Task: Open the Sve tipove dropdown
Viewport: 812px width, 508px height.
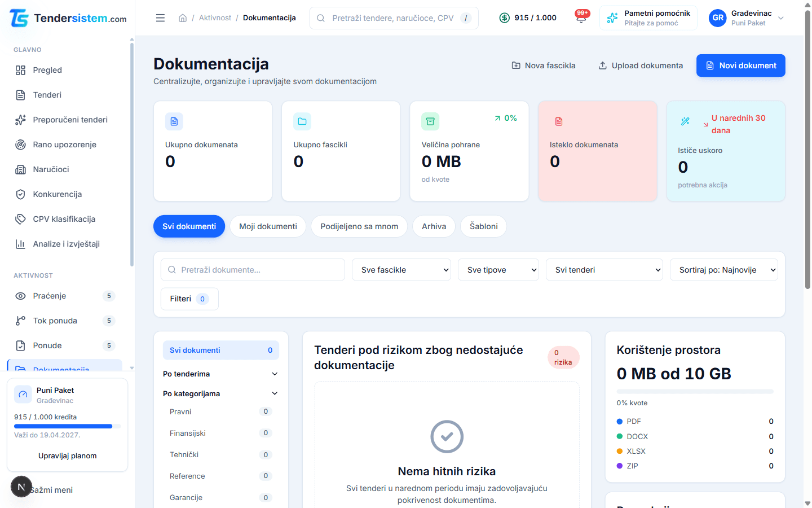Action: (x=498, y=270)
